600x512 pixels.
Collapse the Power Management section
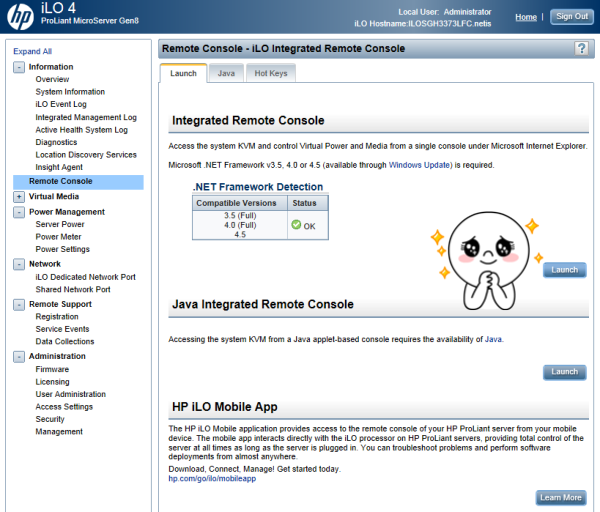coord(19,212)
